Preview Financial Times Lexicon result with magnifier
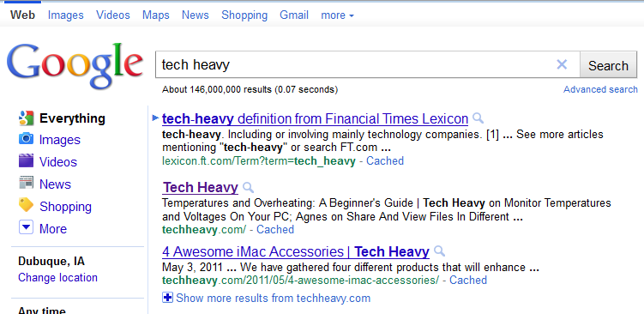Viewport: 644px width, 314px height. pyautogui.click(x=478, y=118)
